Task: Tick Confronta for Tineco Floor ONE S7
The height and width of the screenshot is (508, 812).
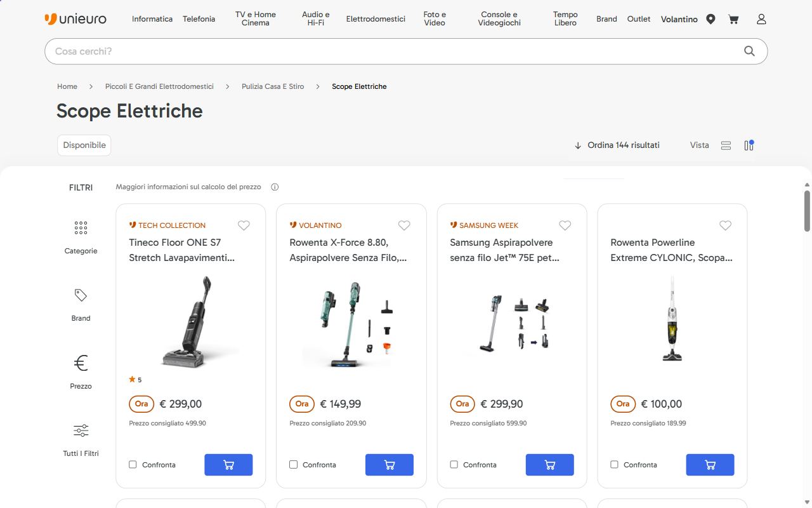Action: (x=133, y=465)
